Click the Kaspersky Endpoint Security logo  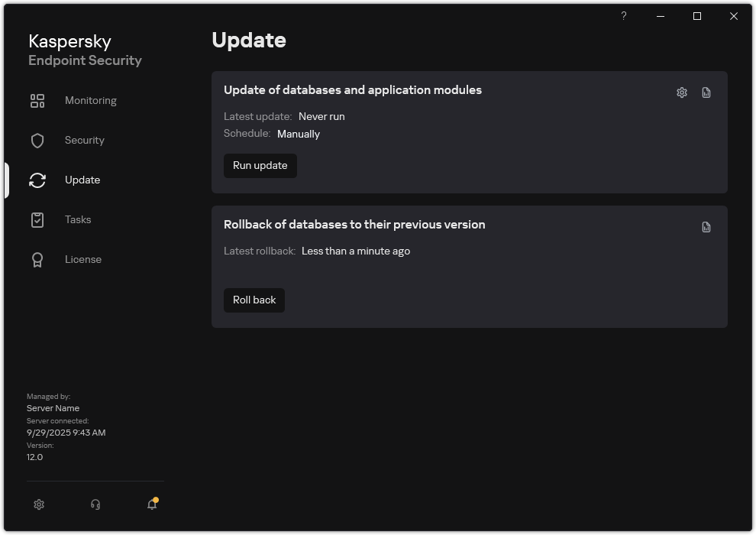[85, 49]
